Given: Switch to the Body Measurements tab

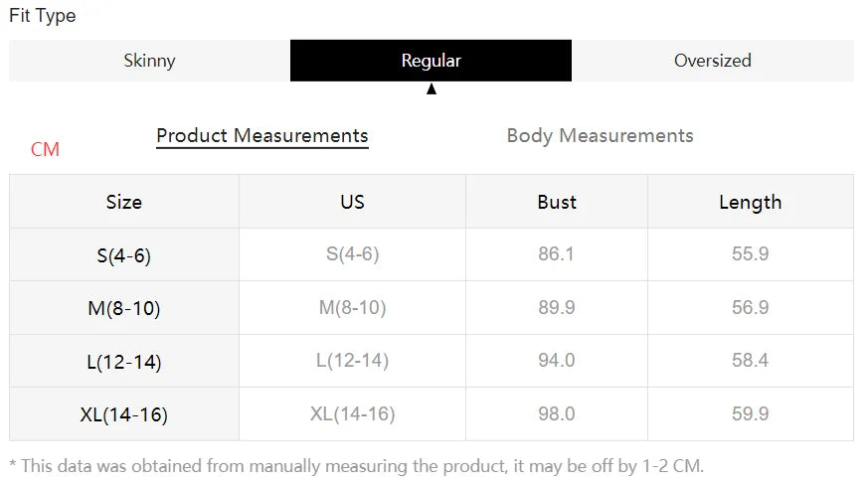Looking at the screenshot, I should (601, 136).
